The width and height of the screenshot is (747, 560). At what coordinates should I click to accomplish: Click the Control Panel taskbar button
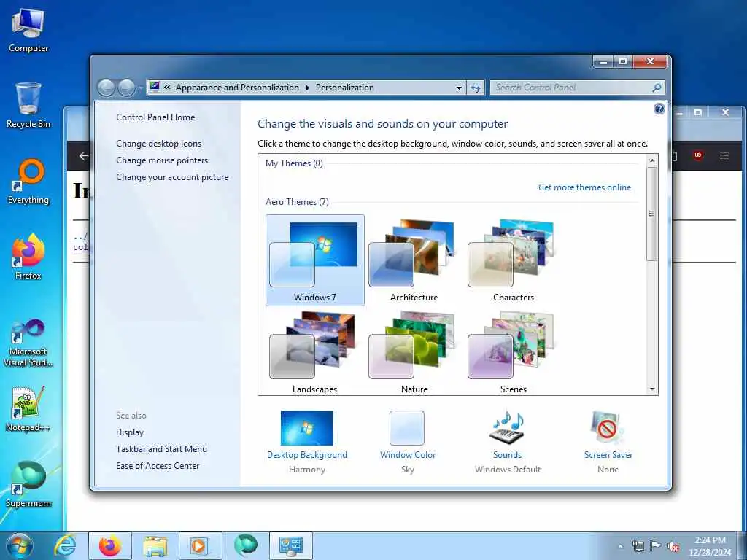290,545
